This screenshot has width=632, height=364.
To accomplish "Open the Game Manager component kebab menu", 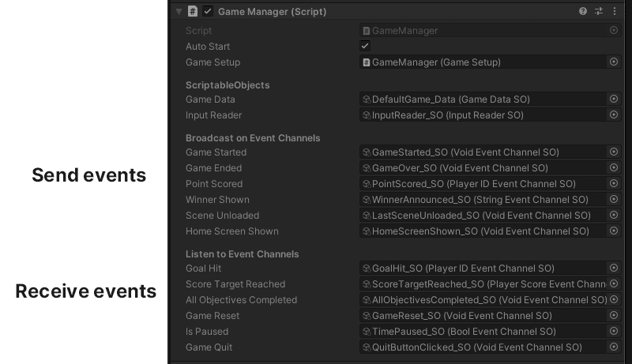I will point(615,11).
